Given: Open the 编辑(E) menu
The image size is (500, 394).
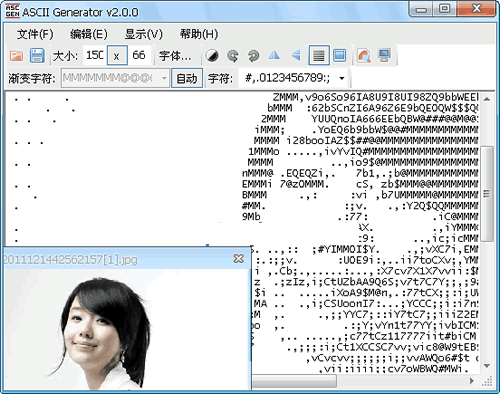Looking at the screenshot, I should point(89,34).
